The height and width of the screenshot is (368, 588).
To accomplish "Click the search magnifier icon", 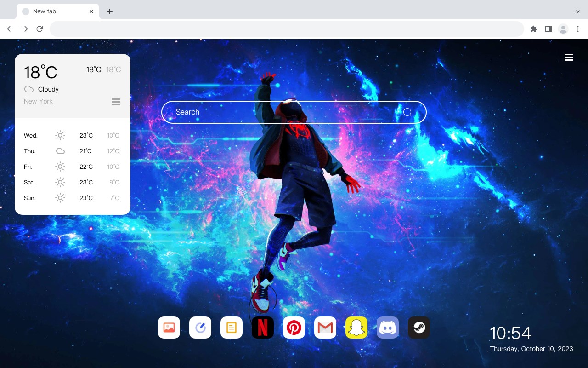I will pos(407,112).
